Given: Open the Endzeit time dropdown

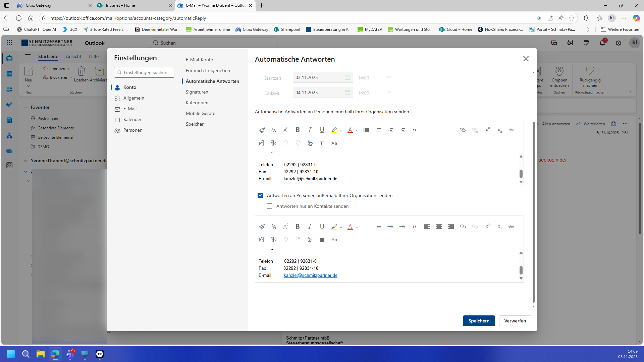Looking at the screenshot, I should [x=388, y=93].
